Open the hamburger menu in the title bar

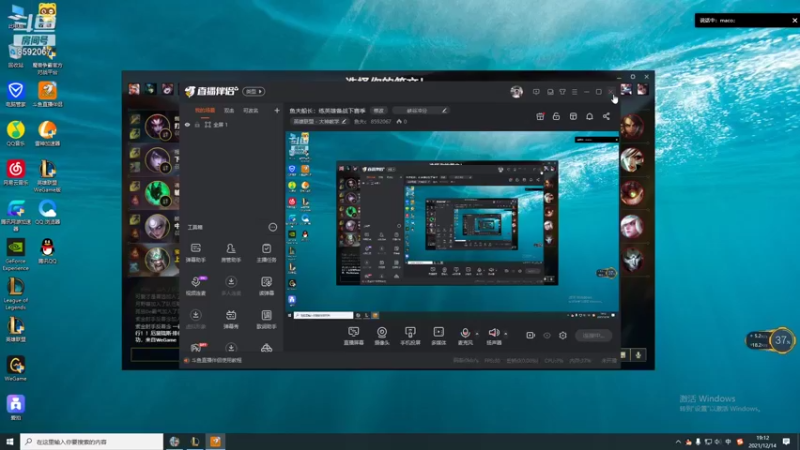point(574,92)
